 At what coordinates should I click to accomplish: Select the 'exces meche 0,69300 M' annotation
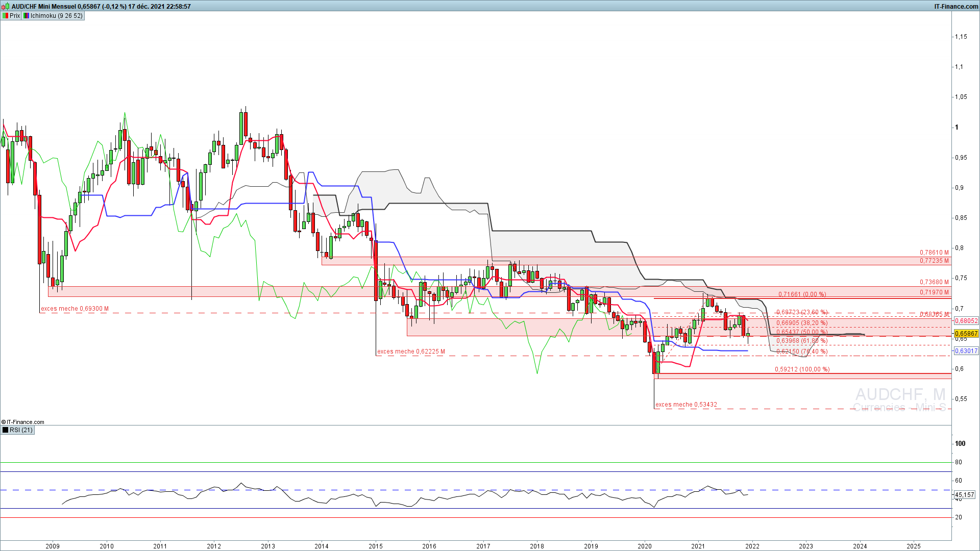pyautogui.click(x=75, y=309)
